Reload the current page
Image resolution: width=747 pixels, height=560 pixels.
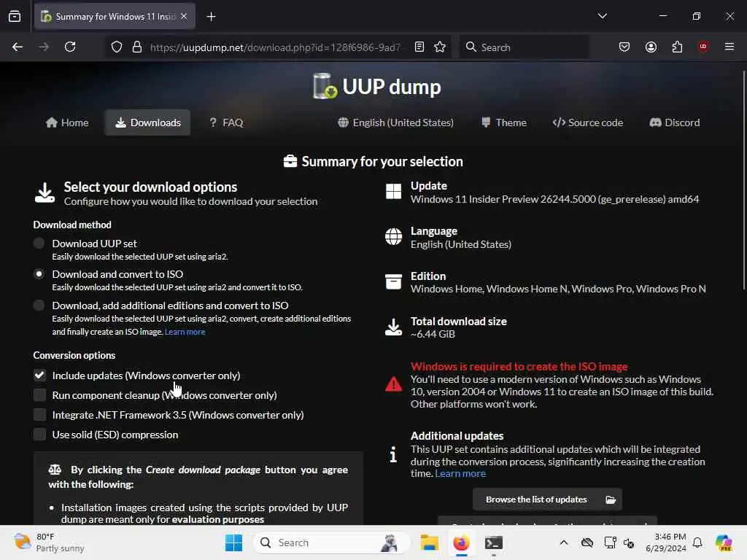click(70, 47)
